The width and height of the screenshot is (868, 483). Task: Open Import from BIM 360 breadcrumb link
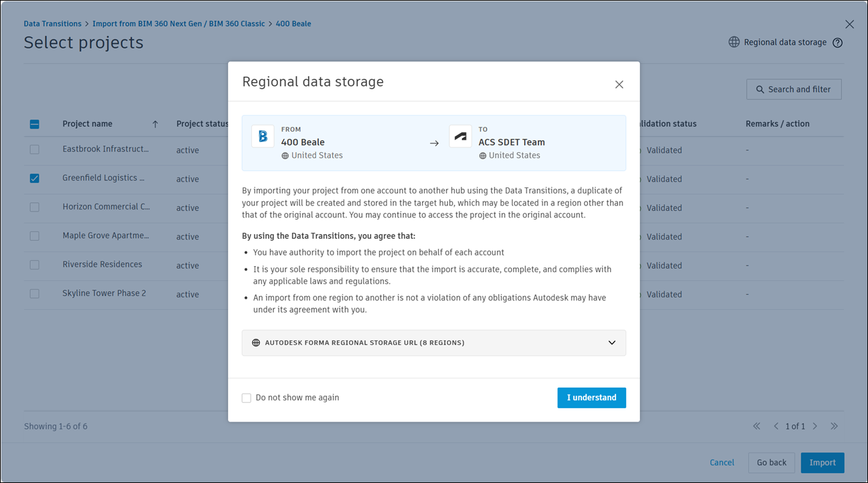pos(179,24)
